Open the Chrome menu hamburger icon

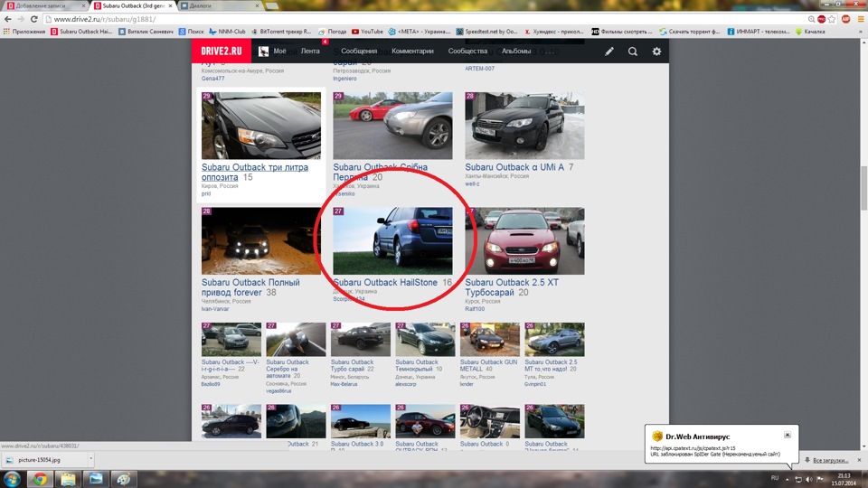(860, 19)
